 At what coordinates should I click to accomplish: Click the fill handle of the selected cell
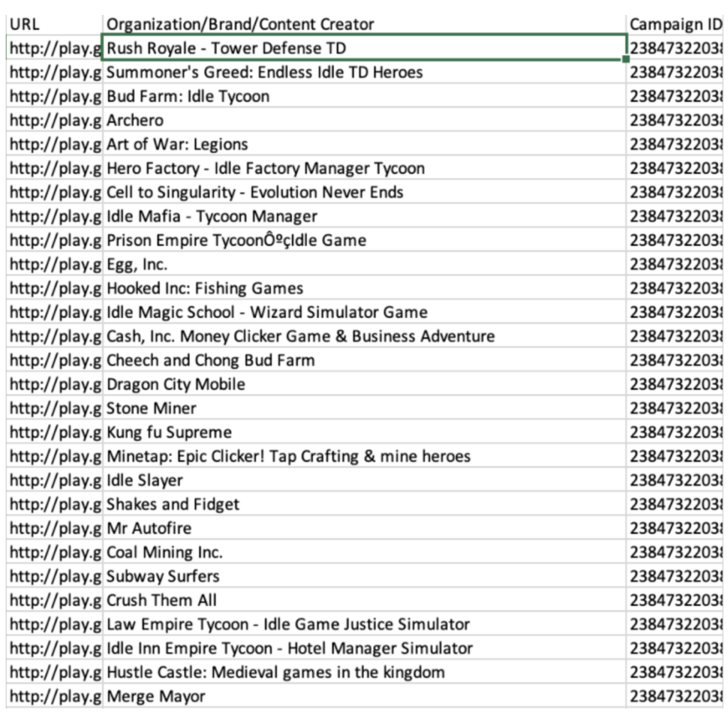coord(626,59)
